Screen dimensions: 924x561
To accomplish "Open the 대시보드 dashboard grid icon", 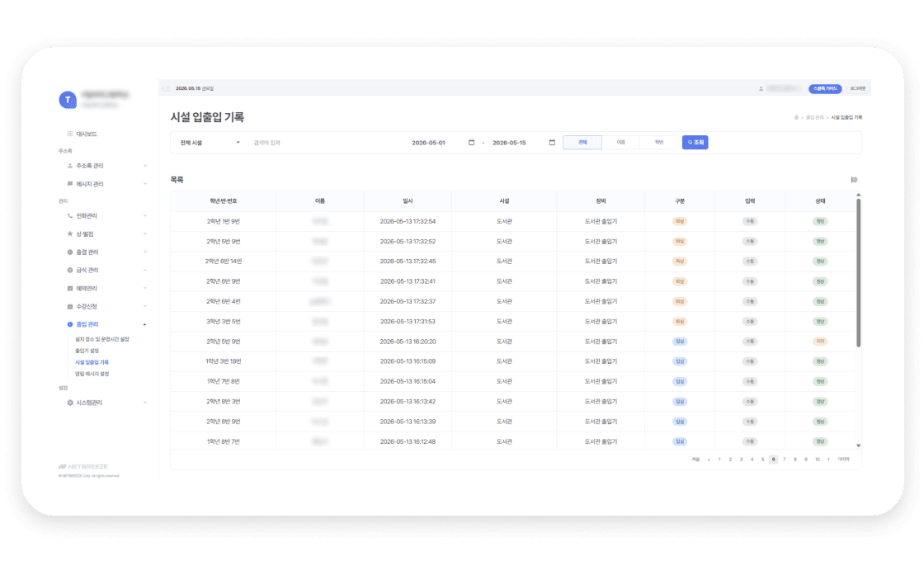I will tap(70, 134).
